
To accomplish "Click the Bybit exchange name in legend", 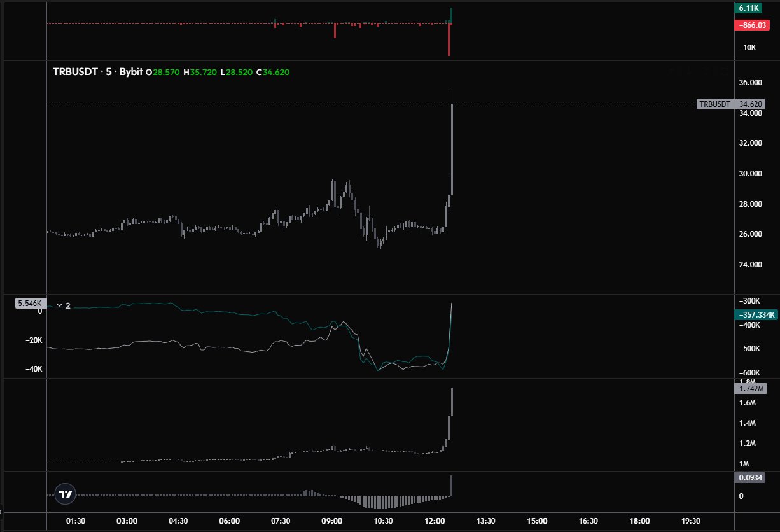I will point(131,72).
